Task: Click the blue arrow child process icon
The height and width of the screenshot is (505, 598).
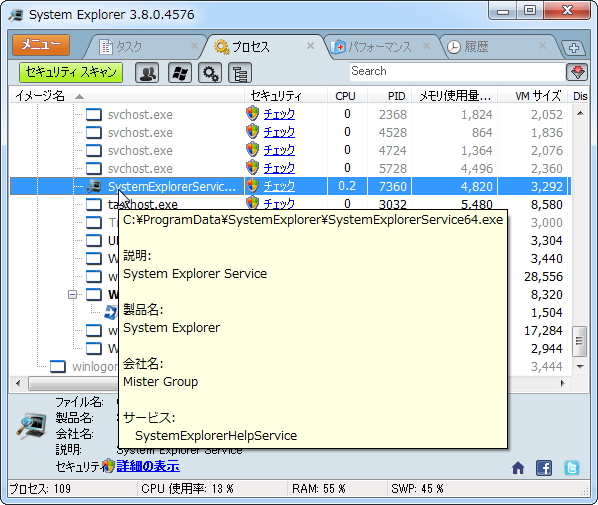Action: [111, 312]
